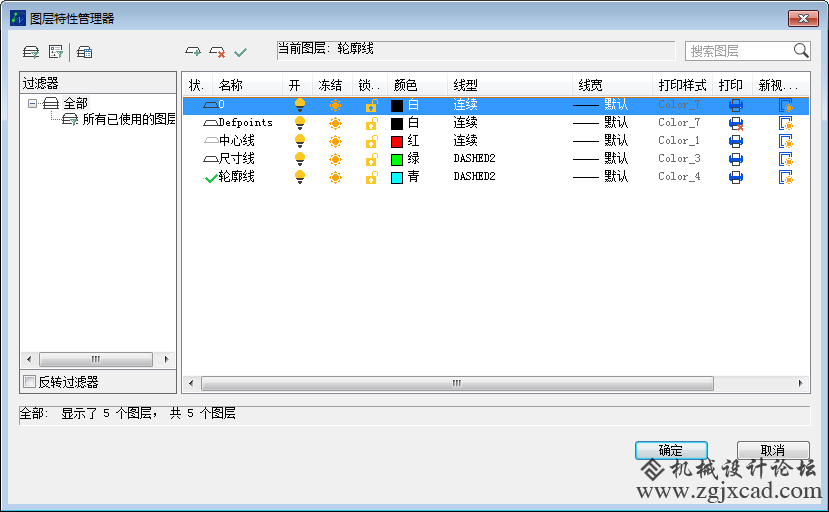
Task: Click new viewport freeze icon of Defpoints
Action: click(x=786, y=123)
